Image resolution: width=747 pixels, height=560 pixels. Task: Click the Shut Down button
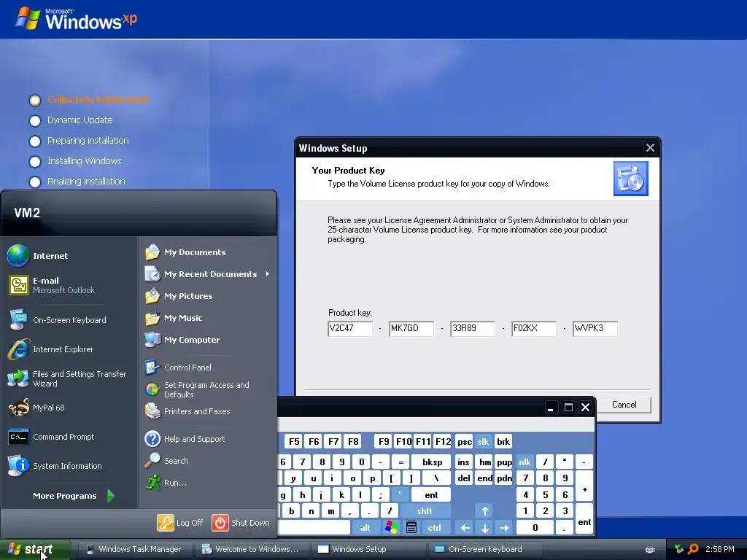(241, 522)
